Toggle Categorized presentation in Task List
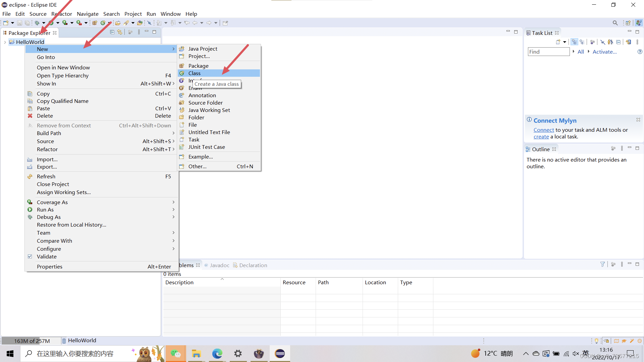This screenshot has height=362, width=644. 575,42
